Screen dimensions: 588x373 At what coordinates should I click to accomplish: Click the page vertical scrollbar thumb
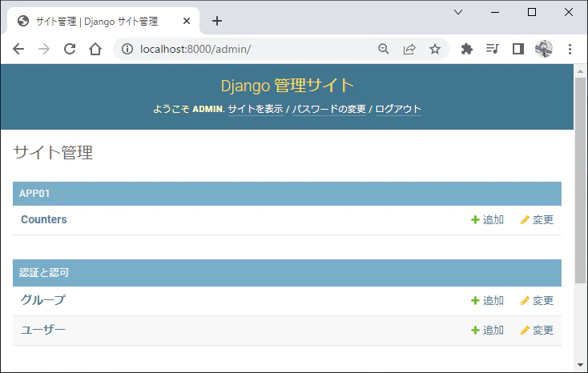click(x=580, y=180)
